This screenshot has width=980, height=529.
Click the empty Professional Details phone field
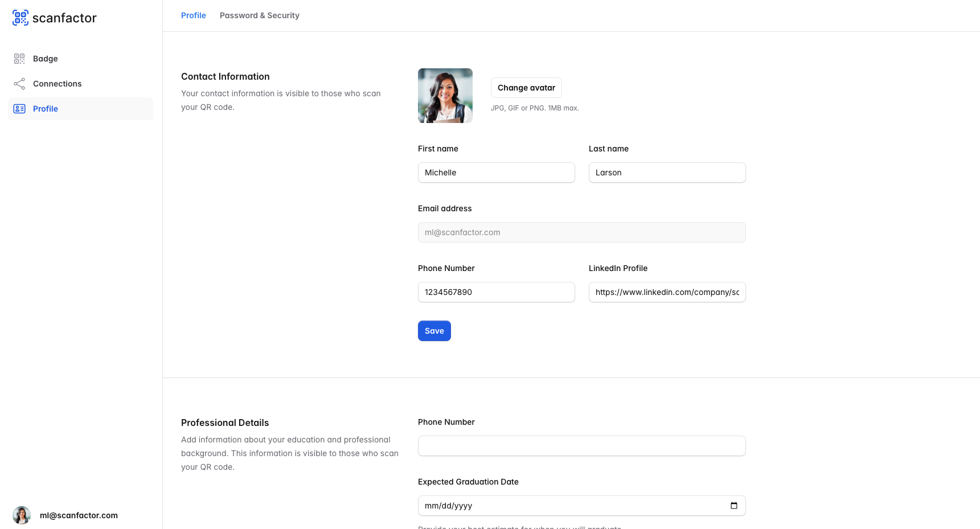pyautogui.click(x=581, y=446)
